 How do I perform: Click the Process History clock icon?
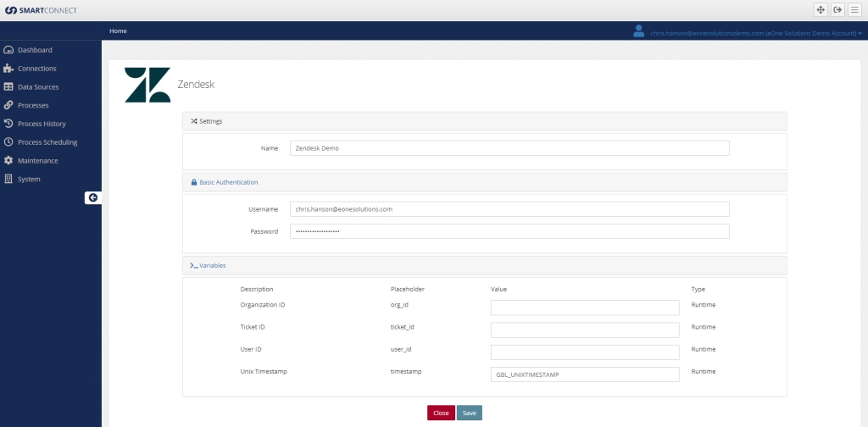(8, 124)
